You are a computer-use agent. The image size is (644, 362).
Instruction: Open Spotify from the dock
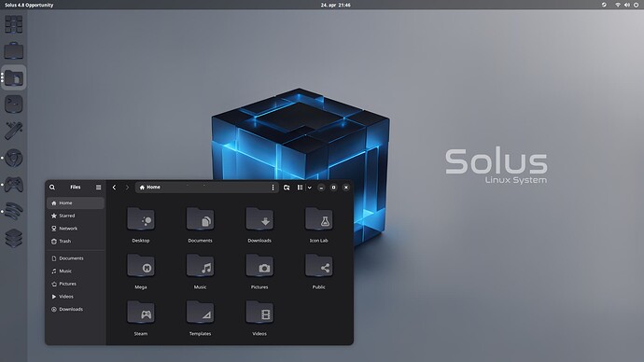pos(14,212)
